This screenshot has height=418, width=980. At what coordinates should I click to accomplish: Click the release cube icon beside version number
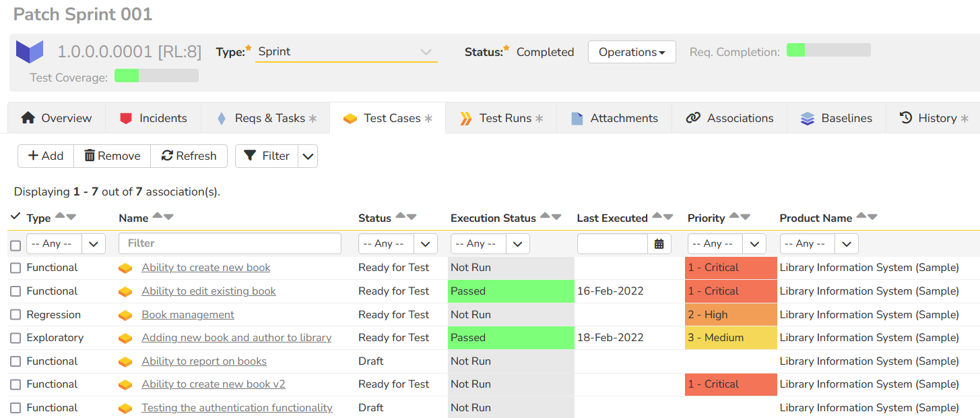tap(30, 52)
